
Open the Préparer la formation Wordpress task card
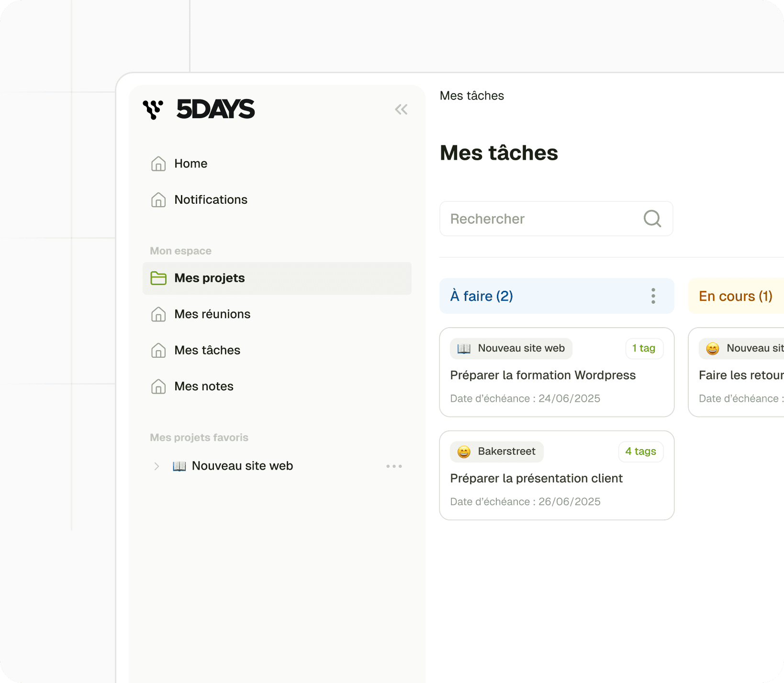tap(543, 375)
